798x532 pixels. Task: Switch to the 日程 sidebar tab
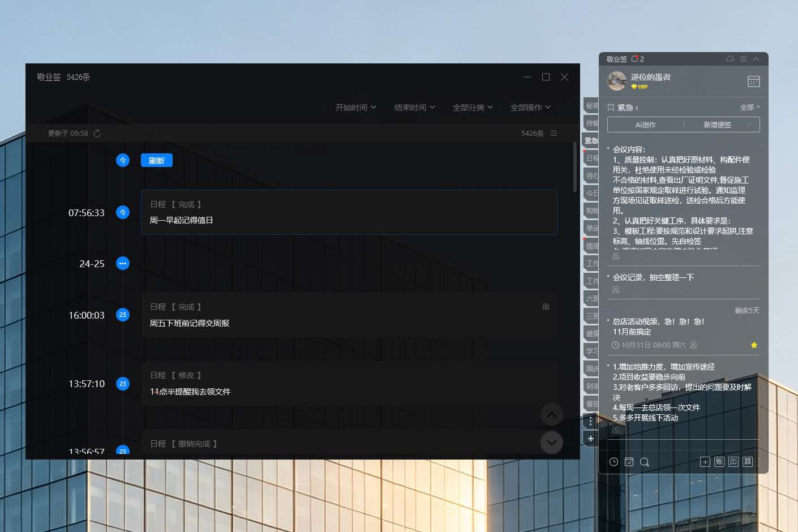591,158
